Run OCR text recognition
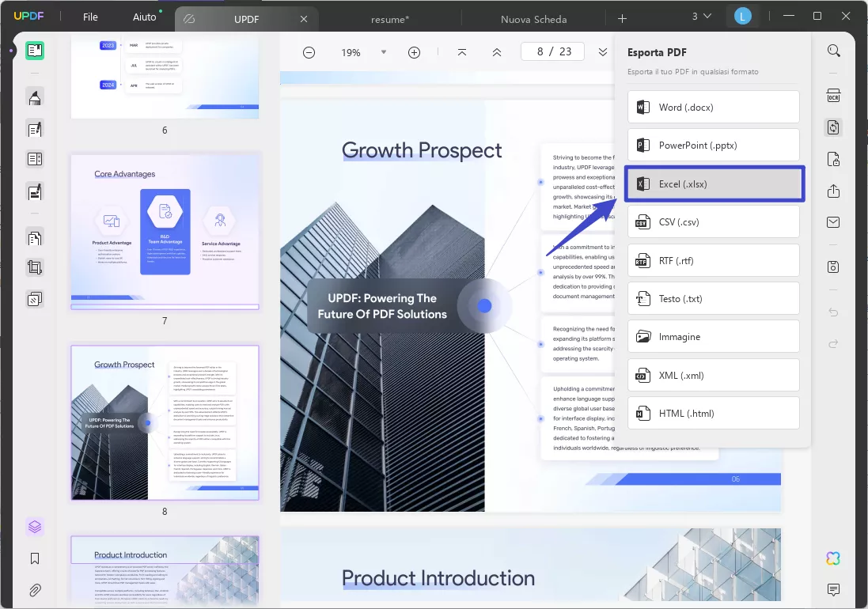Viewport: 868px width, 609px height. click(x=834, y=95)
